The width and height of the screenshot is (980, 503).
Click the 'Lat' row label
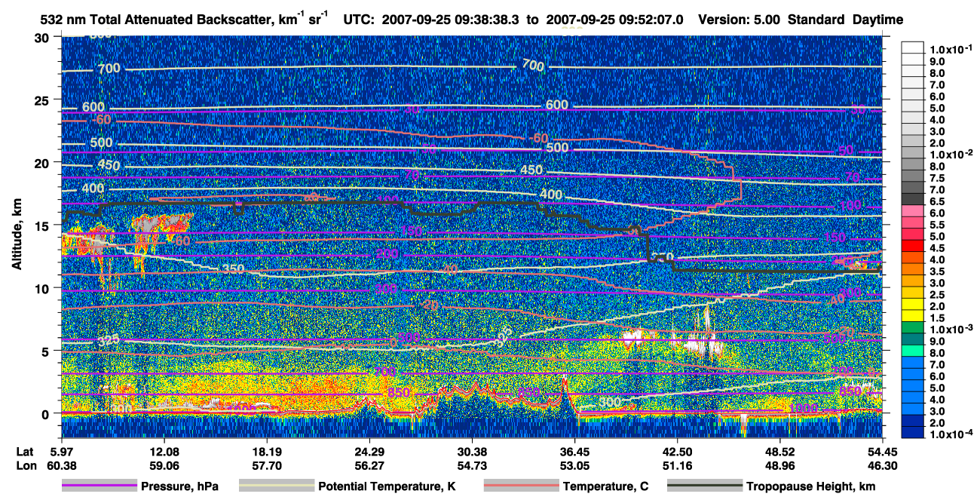point(24,451)
